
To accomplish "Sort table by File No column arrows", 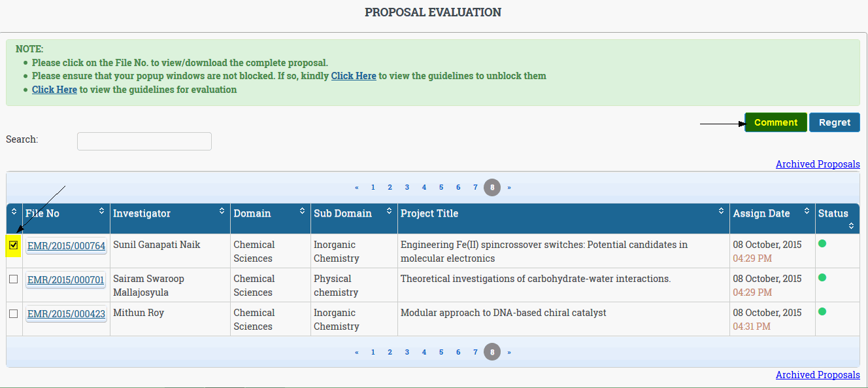I will 101,211.
